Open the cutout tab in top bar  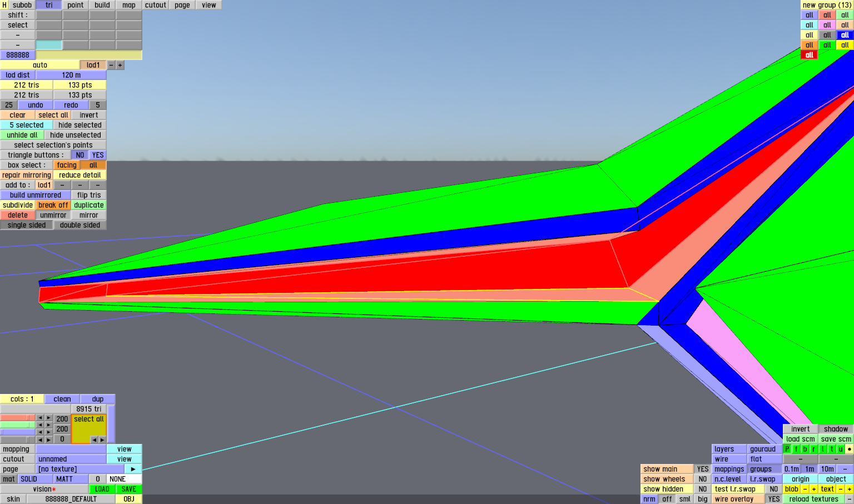point(156,5)
